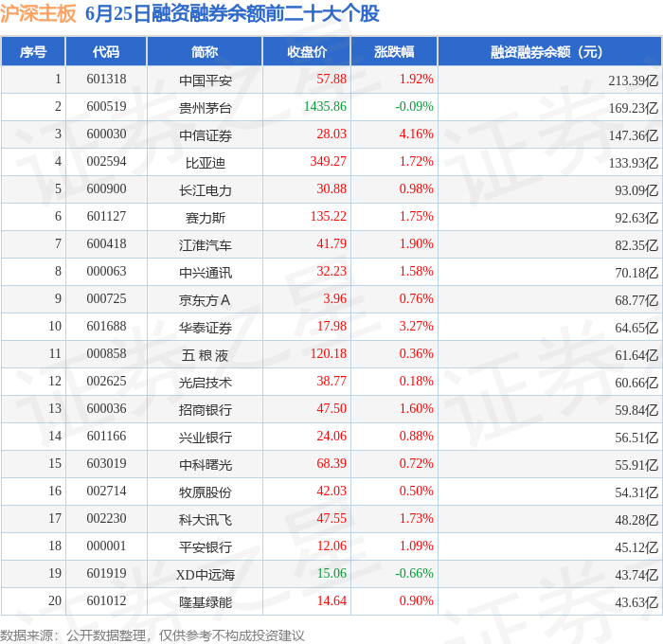Click stock code 601127
Viewport: 663px width, 644px height.
(106, 217)
